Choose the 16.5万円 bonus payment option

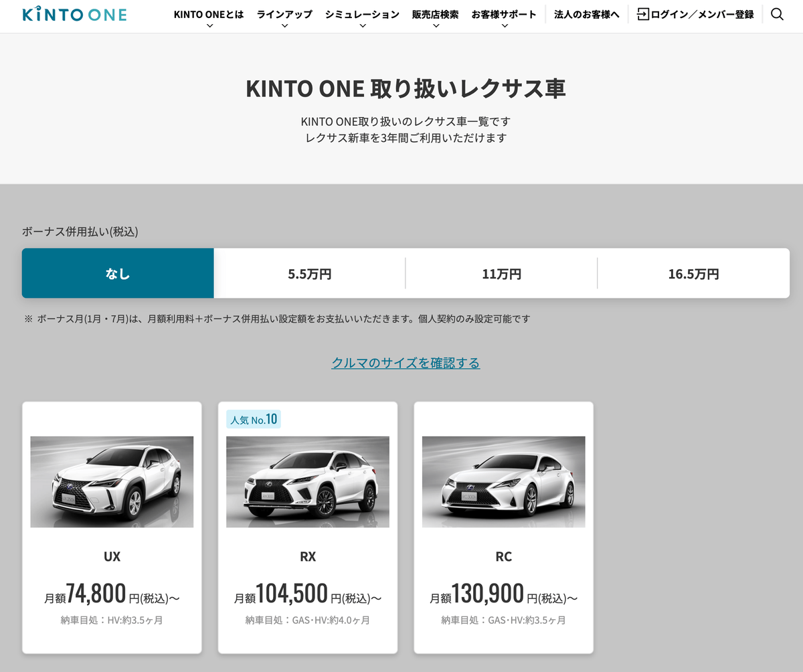point(693,273)
